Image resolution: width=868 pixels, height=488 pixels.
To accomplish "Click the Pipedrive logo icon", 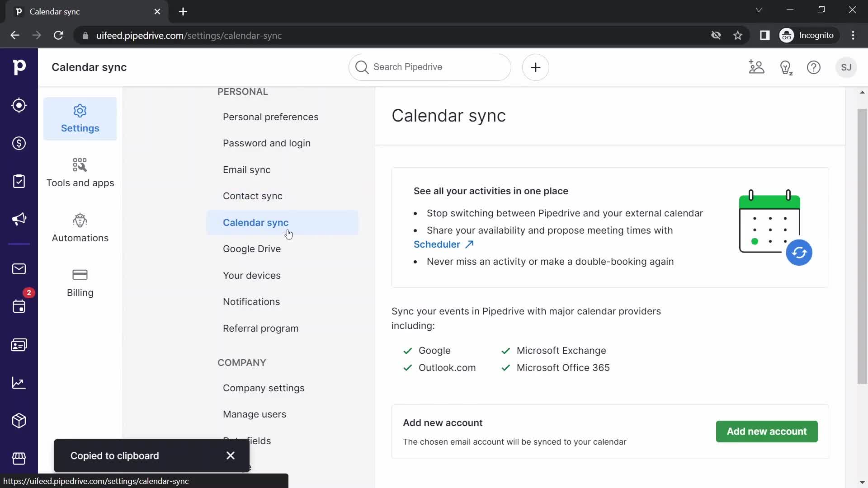I will tap(19, 67).
